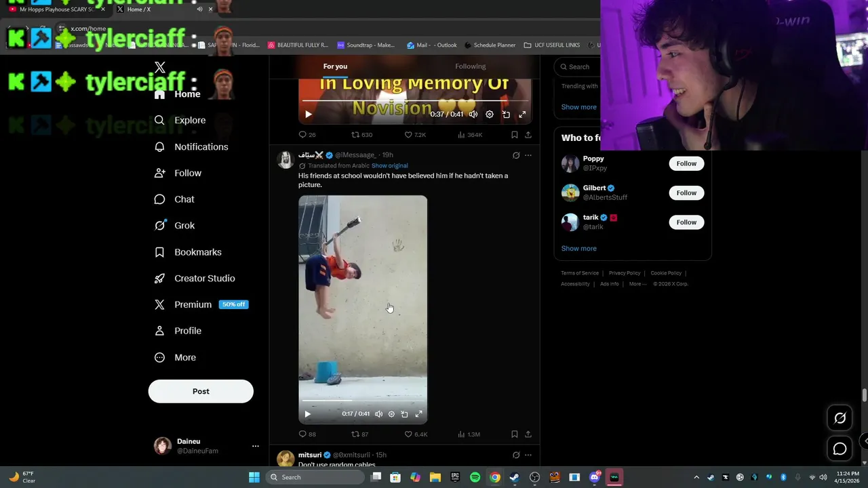Open more options on mitsuri's post
This screenshot has width=868, height=488.
click(528, 455)
